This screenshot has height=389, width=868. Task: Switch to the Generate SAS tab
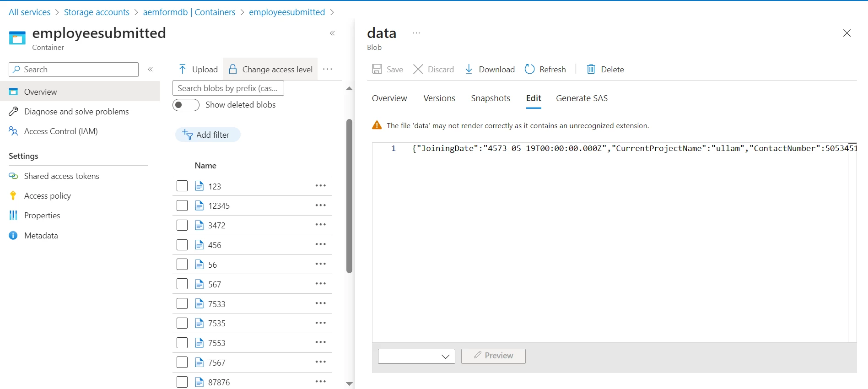(x=582, y=98)
